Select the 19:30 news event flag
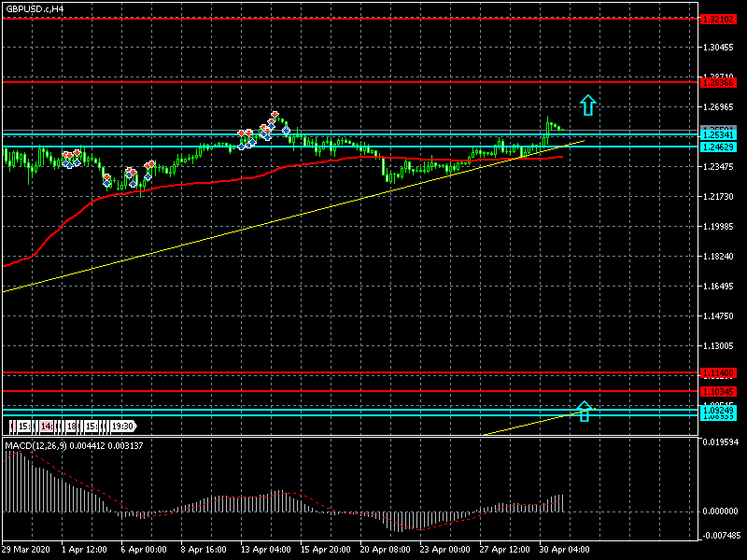The image size is (747, 560). coord(123,427)
